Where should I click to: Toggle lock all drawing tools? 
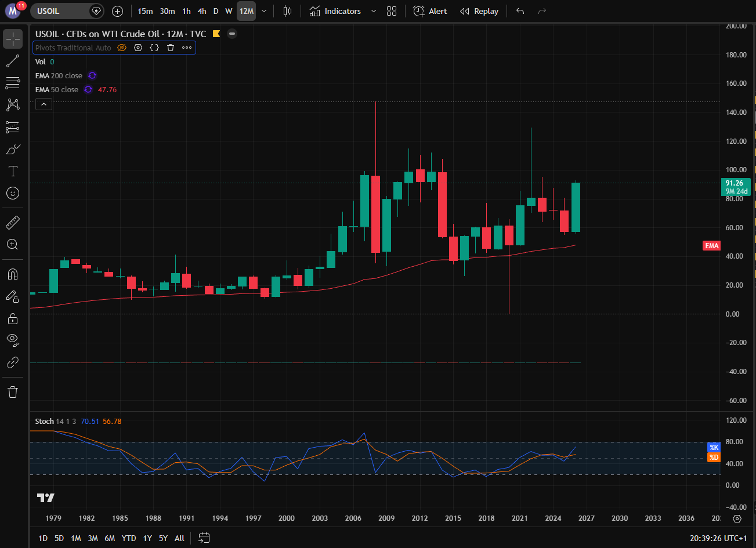click(x=13, y=318)
